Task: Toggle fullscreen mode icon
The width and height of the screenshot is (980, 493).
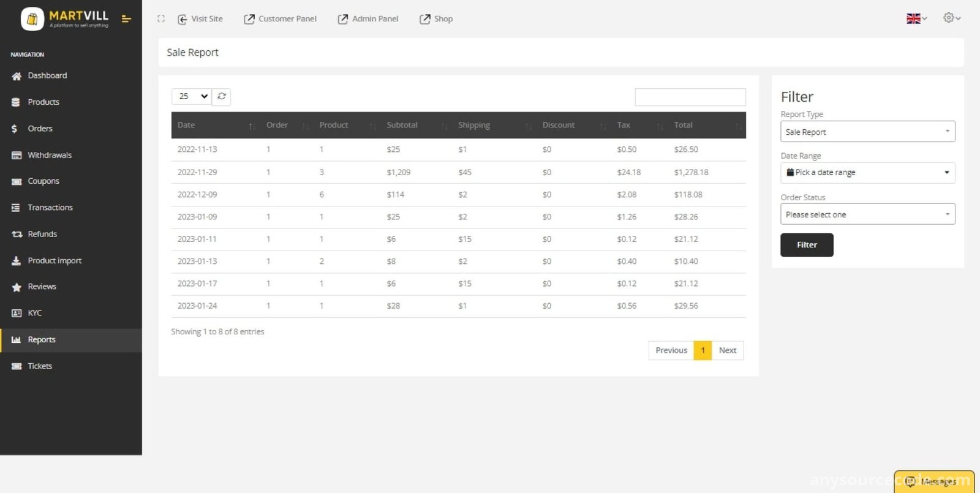Action: pyautogui.click(x=161, y=19)
